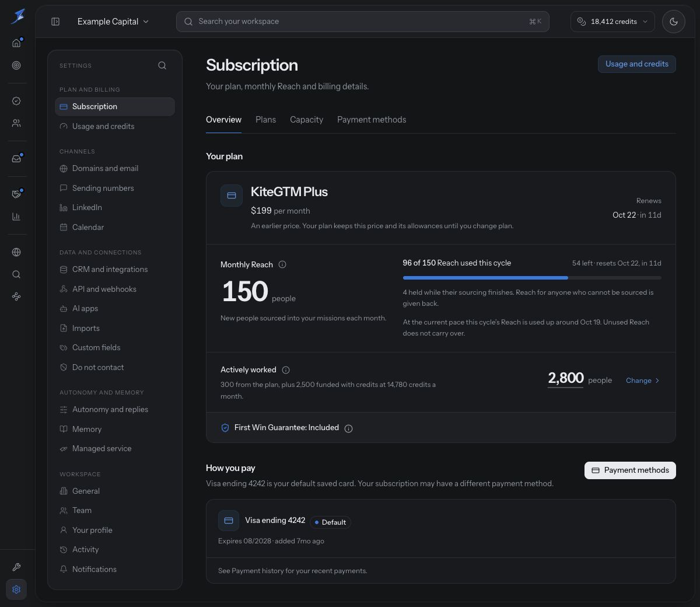Open Custom fields settings
Image resolution: width=700 pixels, height=607 pixels.
coord(115,348)
